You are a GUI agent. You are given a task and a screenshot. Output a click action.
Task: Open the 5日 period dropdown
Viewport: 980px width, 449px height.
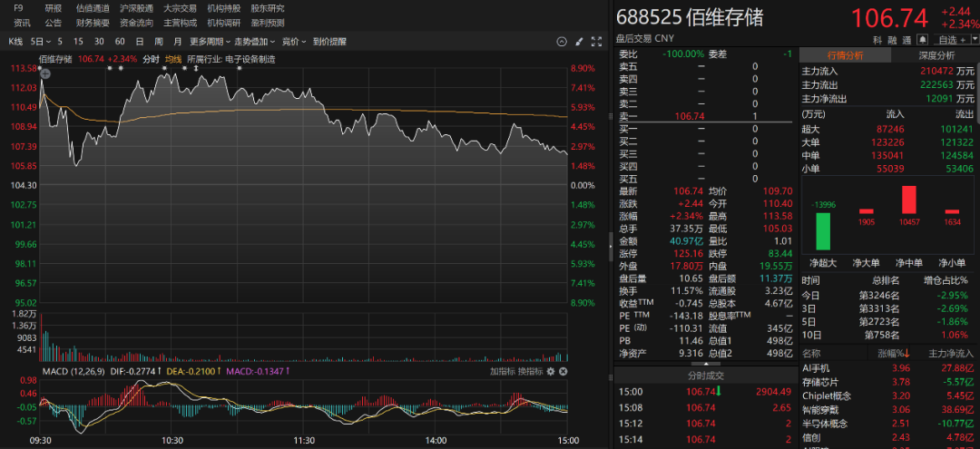[x=39, y=42]
